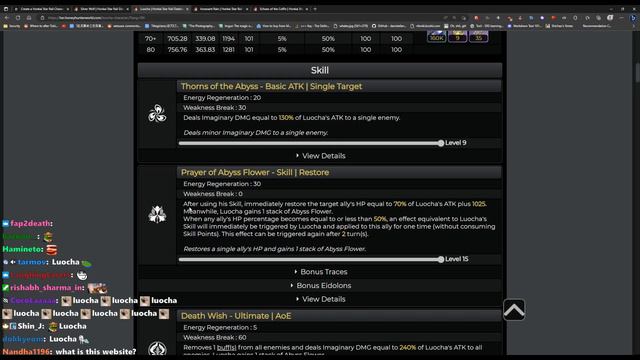Select the 1194 stat cell
The height and width of the screenshot is (360, 640).
(x=229, y=39)
